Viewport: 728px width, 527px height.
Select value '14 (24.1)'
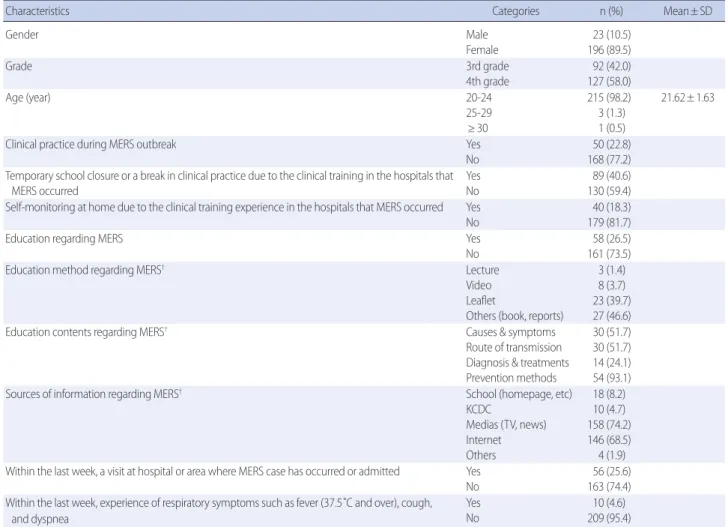pyautogui.click(x=612, y=363)
